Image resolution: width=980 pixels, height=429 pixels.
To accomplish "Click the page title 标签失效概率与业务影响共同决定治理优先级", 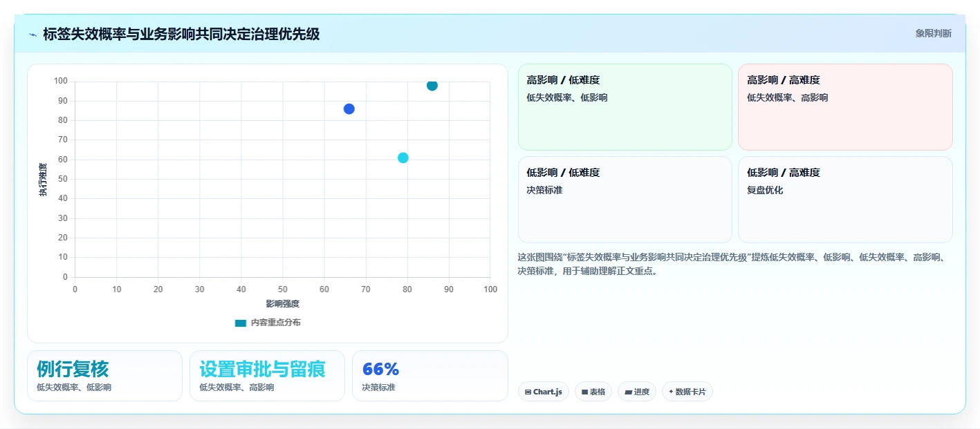I will tap(181, 34).
